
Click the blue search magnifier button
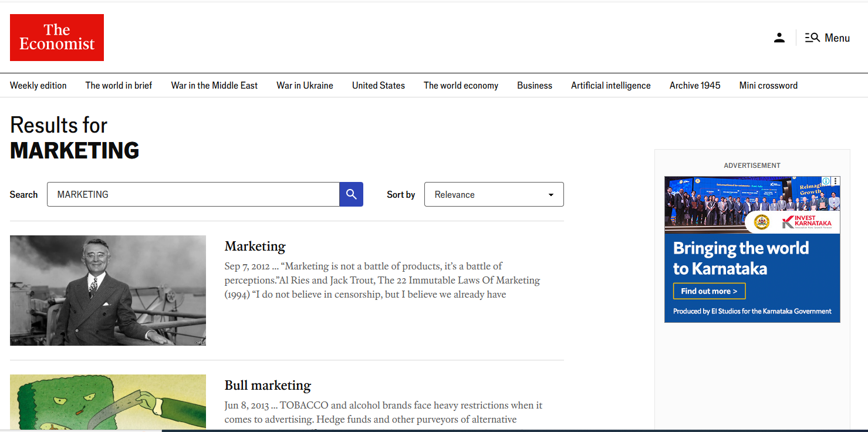351,194
